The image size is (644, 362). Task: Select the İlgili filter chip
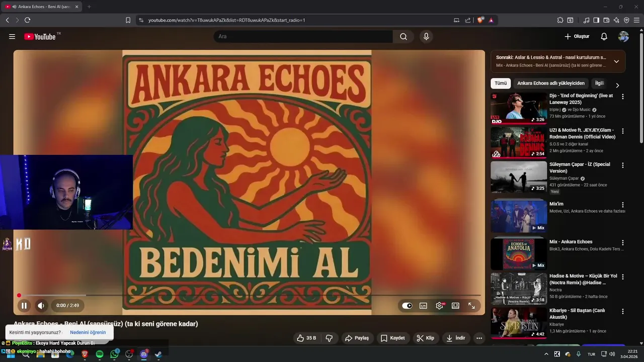pos(599,83)
